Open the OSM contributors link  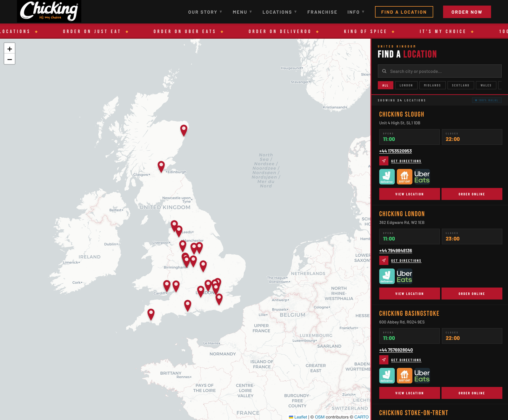(320, 417)
